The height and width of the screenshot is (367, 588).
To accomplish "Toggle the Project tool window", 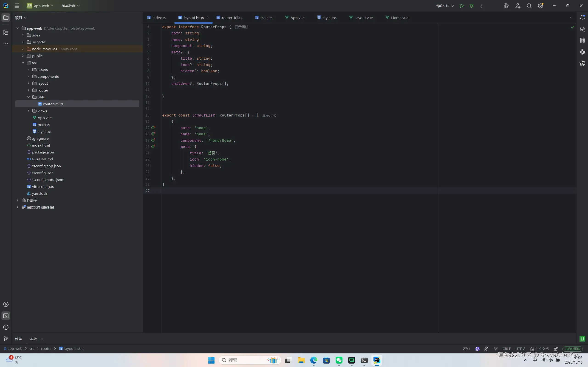I will [6, 17].
